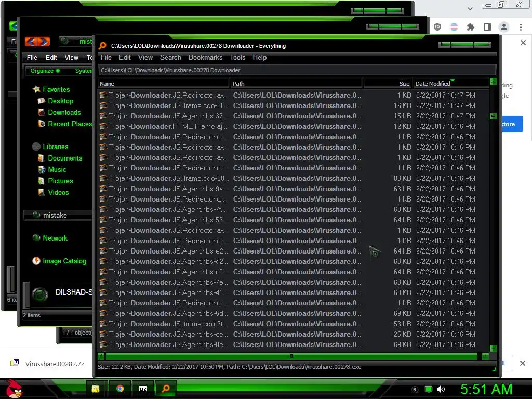Screen dimensions: 532x399
Task: Open 7-Zip from taskbar
Action: click(x=143, y=389)
